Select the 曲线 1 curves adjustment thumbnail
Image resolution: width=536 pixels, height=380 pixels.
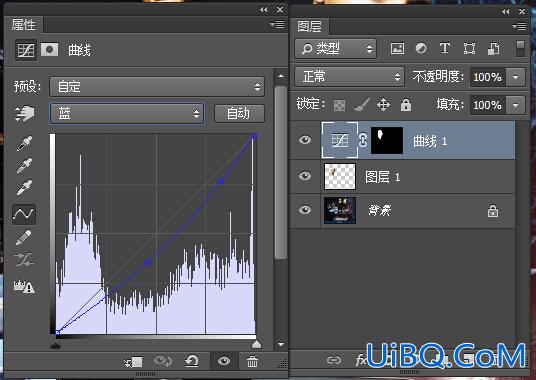pos(340,140)
